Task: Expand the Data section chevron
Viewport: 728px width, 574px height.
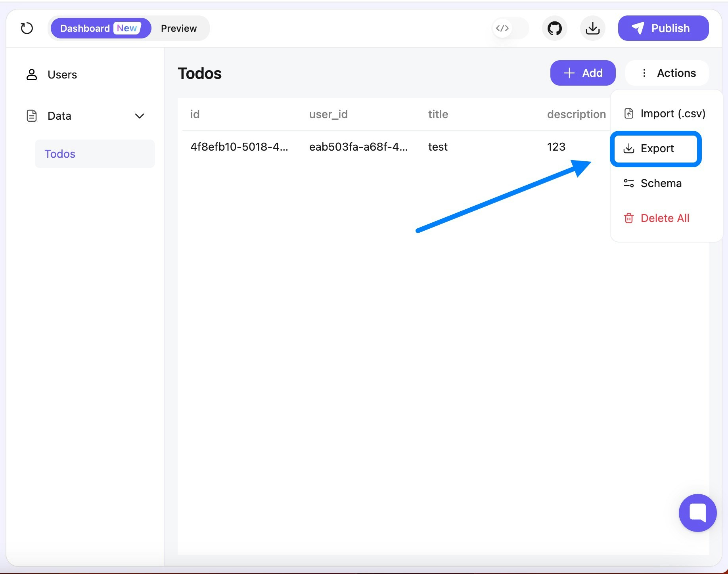Action: [x=140, y=116]
